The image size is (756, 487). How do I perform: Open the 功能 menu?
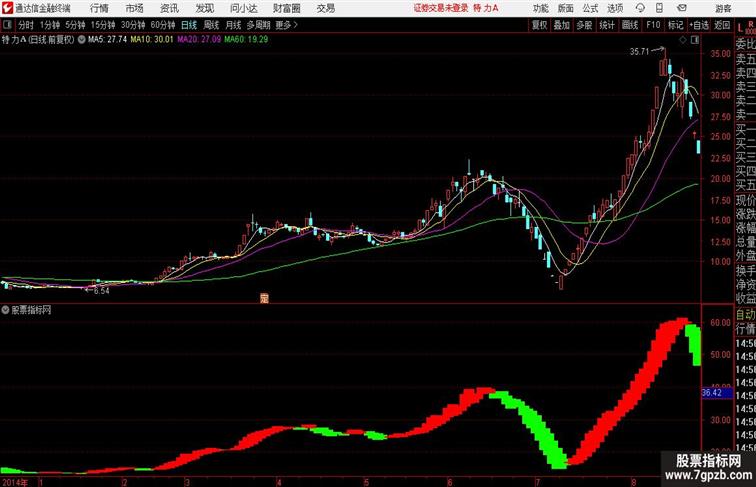coord(540,9)
